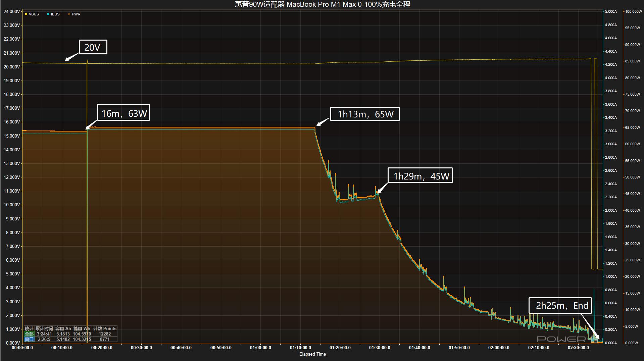Click the '2h25m, End' annotation

coord(561,305)
